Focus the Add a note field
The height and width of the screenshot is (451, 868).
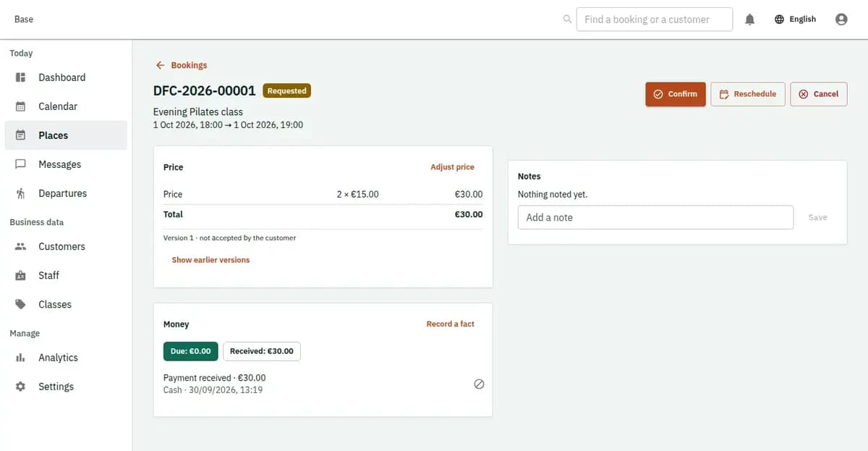655,217
